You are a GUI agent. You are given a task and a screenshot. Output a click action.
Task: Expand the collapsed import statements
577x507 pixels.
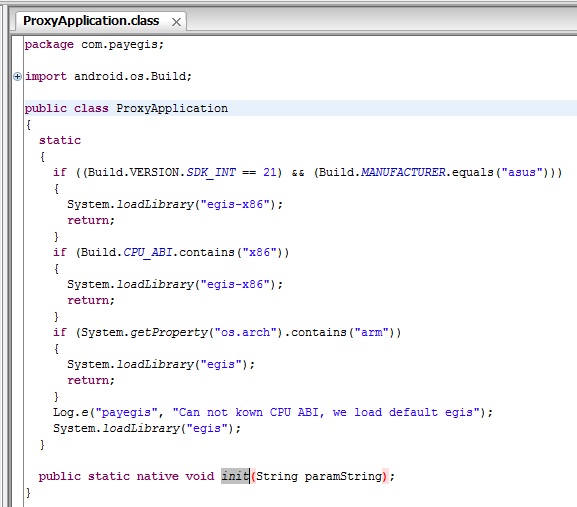coord(17,77)
